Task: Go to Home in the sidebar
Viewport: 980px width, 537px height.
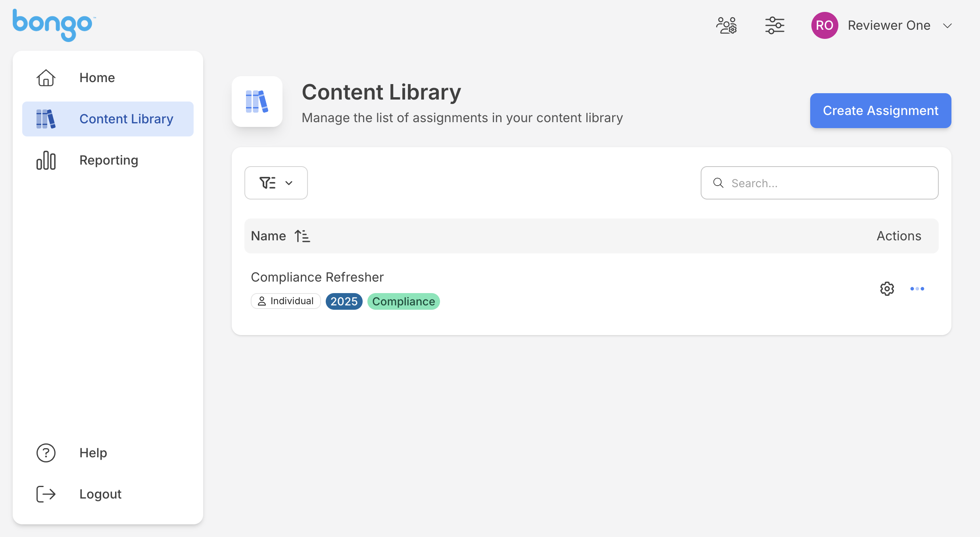Action: [97, 78]
